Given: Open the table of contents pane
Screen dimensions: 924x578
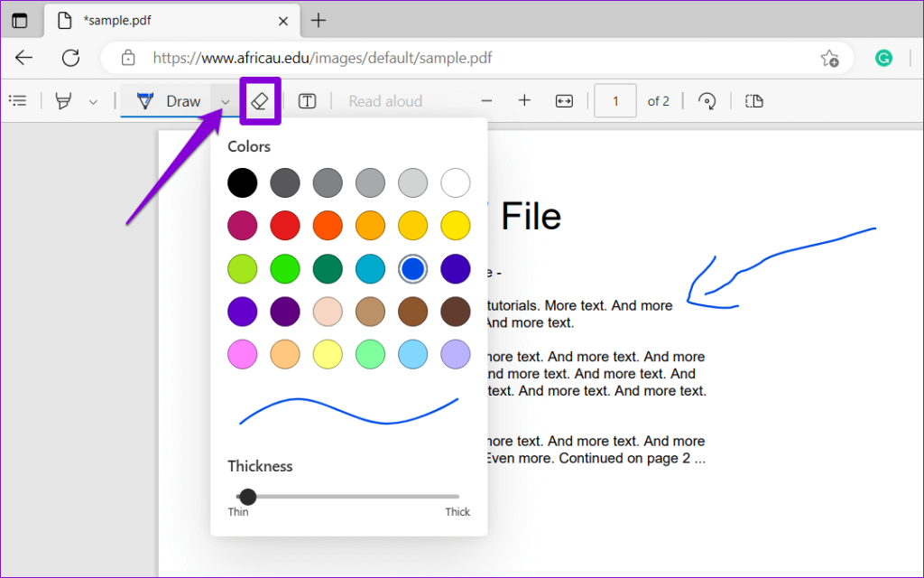Looking at the screenshot, I should tap(18, 100).
